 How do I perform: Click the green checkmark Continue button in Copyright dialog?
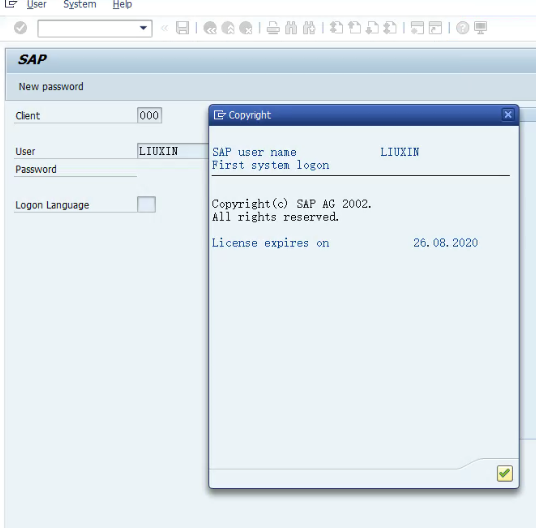tap(505, 473)
